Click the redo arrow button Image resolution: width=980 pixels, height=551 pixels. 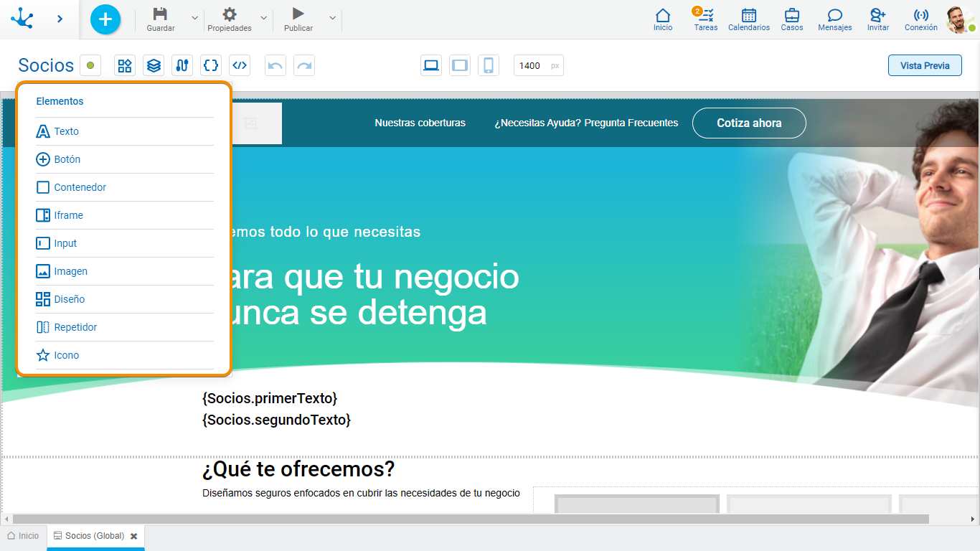[304, 65]
